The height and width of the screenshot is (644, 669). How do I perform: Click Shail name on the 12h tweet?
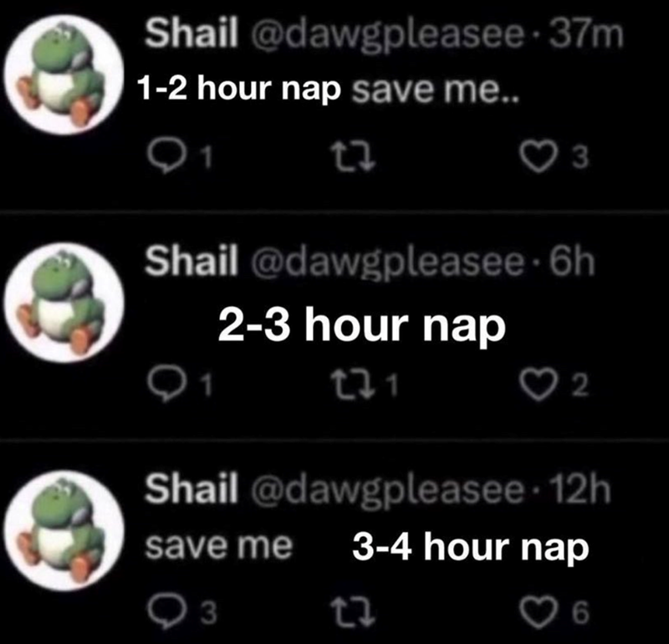(192, 489)
